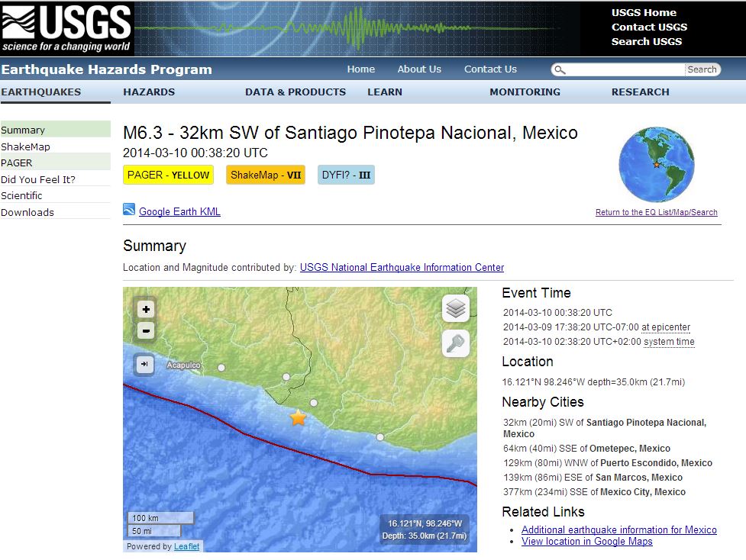Click the Google Earth KML icon
Screen dimensions: 746x560
(129, 211)
